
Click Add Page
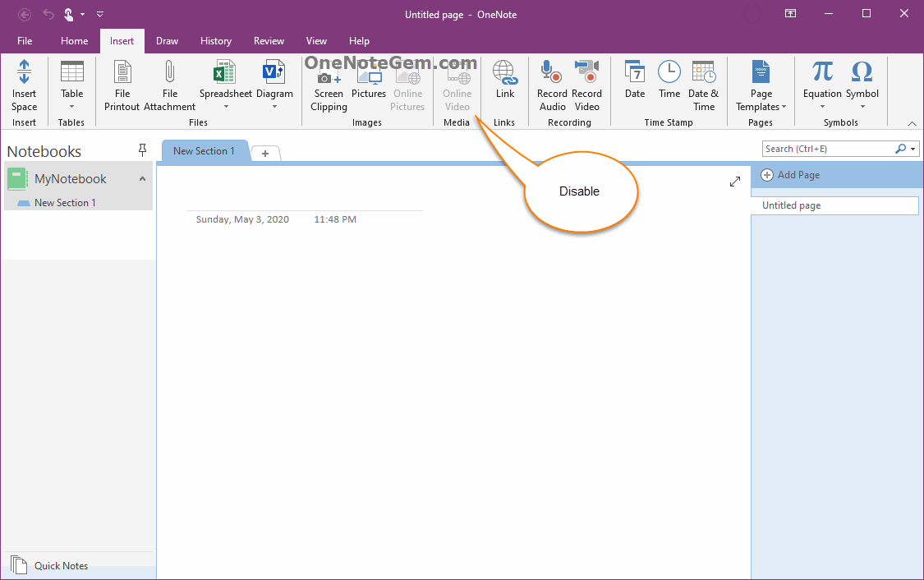pyautogui.click(x=790, y=175)
